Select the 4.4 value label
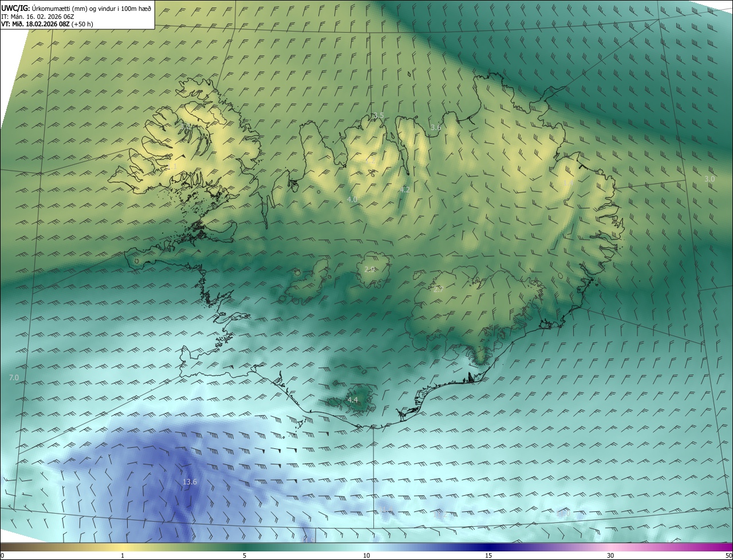733x560 pixels. [x=353, y=400]
